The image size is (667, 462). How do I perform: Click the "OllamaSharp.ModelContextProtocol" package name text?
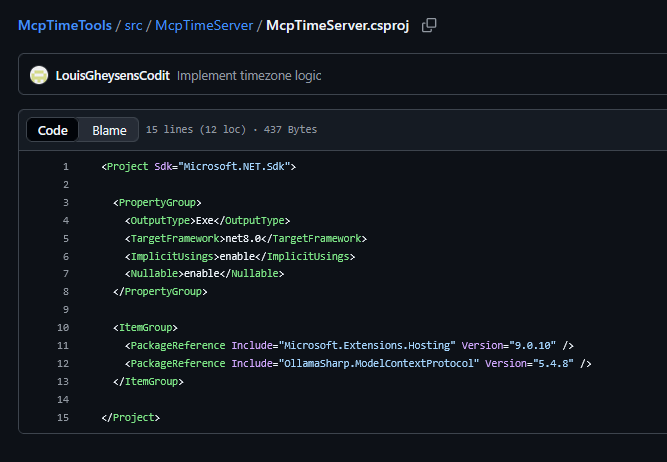point(380,363)
